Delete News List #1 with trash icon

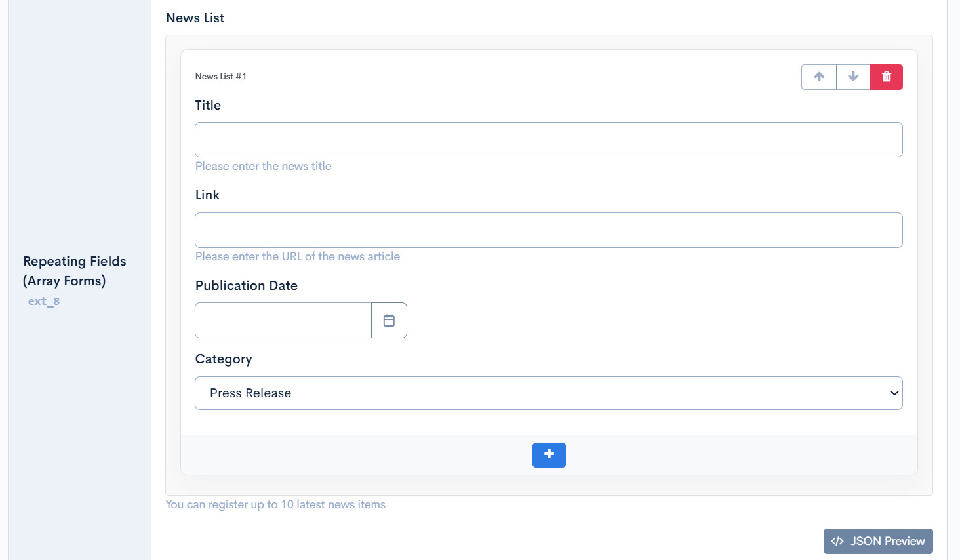click(x=887, y=77)
